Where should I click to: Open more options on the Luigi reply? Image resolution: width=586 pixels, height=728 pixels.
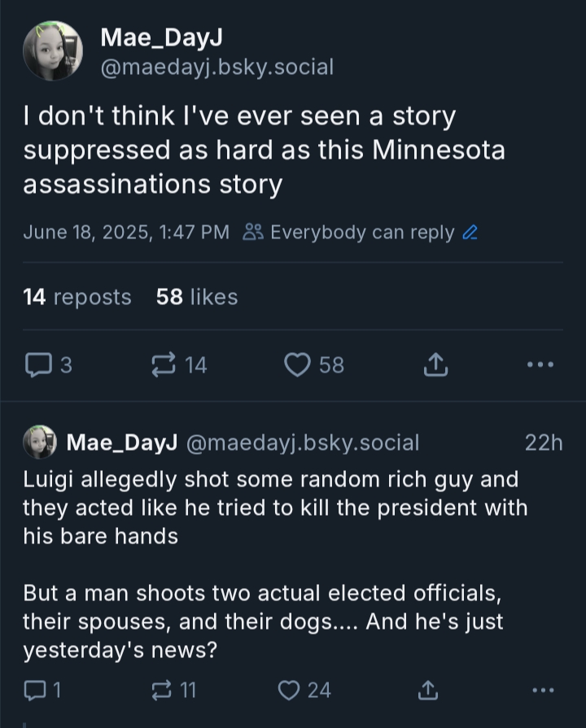(x=542, y=691)
